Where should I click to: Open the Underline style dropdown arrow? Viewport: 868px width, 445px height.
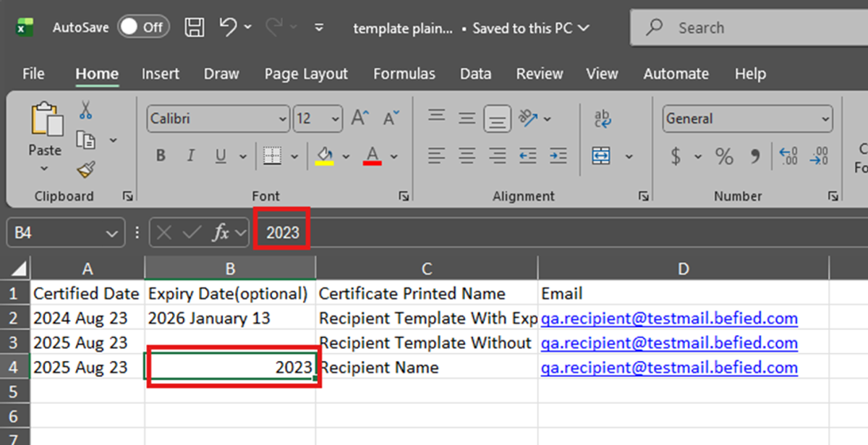point(243,156)
